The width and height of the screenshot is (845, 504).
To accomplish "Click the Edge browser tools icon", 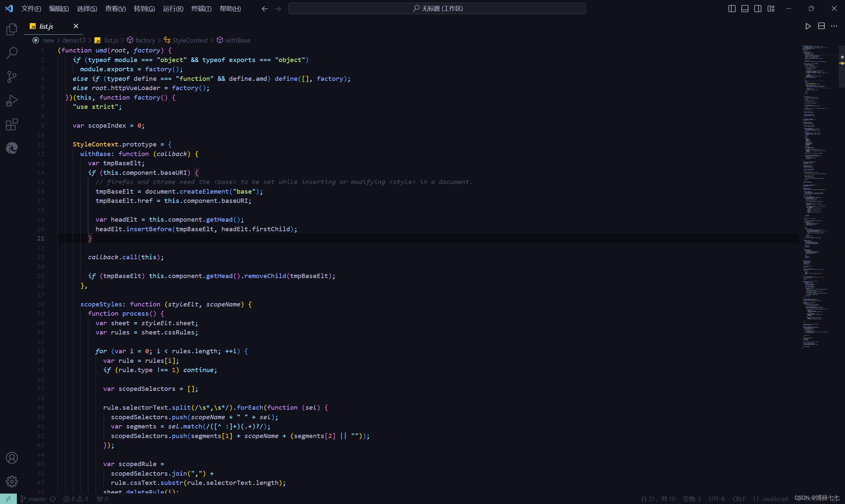I will tap(12, 148).
